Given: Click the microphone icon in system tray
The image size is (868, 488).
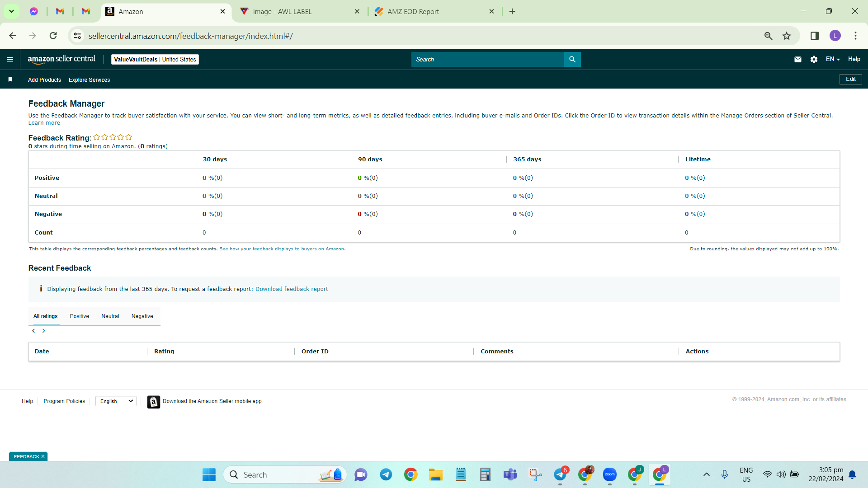Looking at the screenshot, I should [725, 474].
